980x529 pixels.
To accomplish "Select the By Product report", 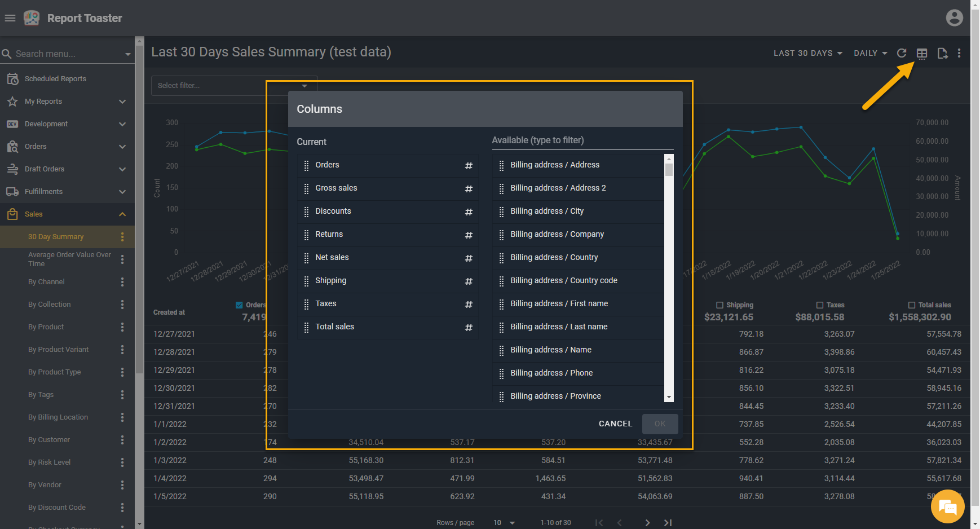I will click(46, 327).
